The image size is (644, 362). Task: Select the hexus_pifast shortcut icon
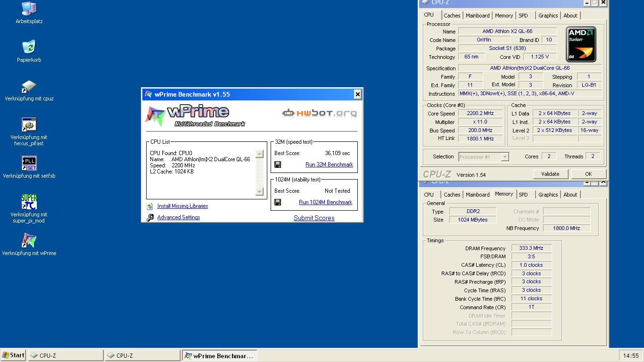click(29, 124)
